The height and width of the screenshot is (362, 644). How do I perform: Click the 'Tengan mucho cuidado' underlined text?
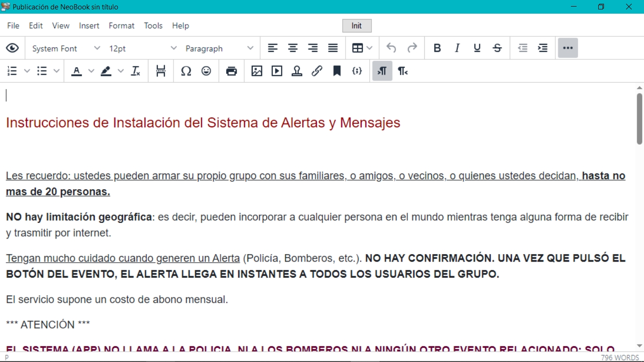(123, 258)
